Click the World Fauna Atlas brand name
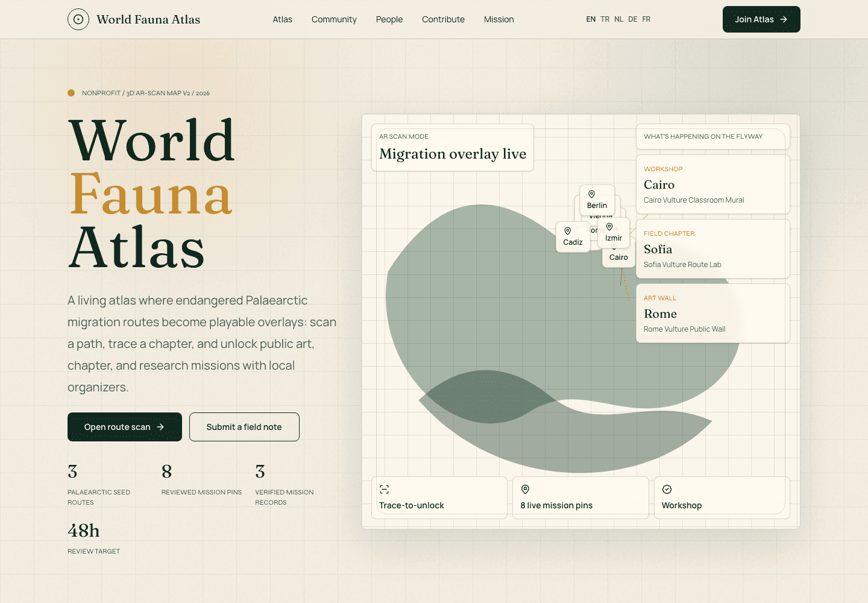Image resolution: width=868 pixels, height=603 pixels. tap(148, 19)
